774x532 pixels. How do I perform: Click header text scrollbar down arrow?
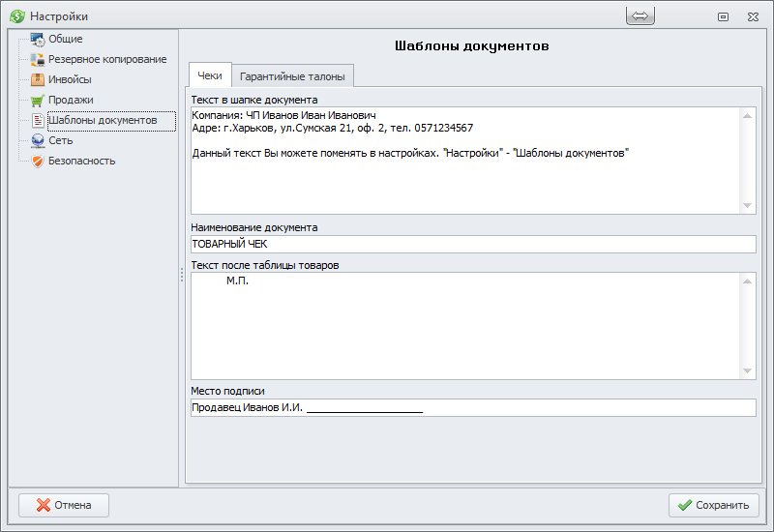pyautogui.click(x=748, y=205)
